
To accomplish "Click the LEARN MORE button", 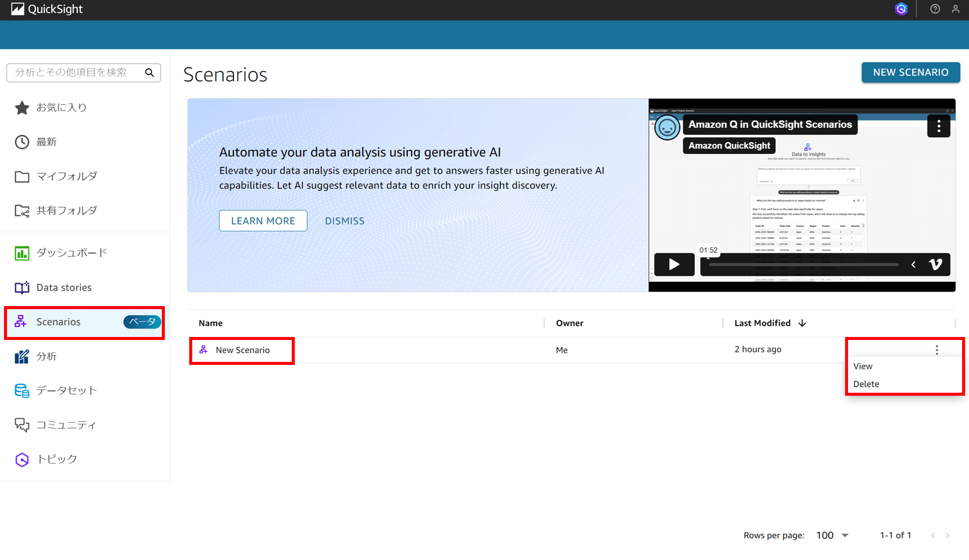I will pos(263,221).
